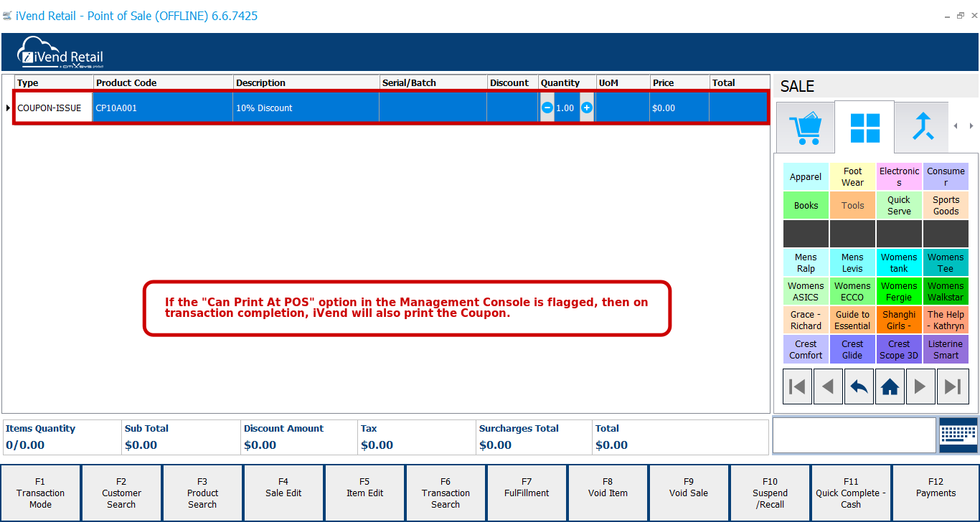This screenshot has width=980, height=522.
Task: Return to home product categories
Action: coord(890,386)
